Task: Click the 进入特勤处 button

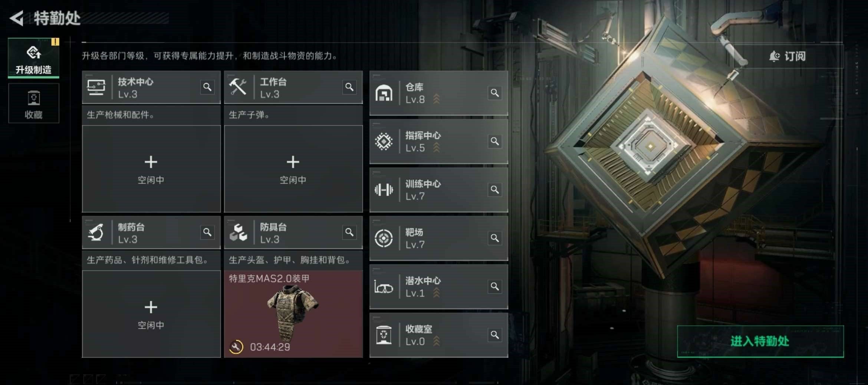Action: [760, 341]
